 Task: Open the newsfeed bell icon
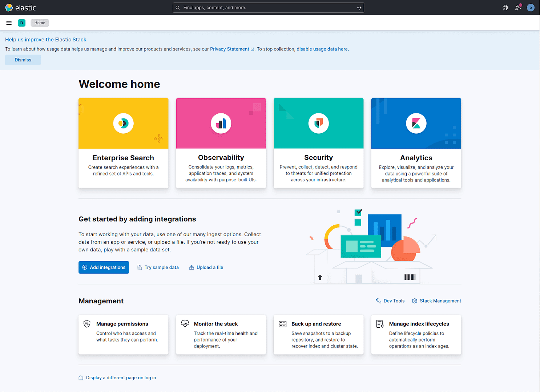tap(518, 7)
